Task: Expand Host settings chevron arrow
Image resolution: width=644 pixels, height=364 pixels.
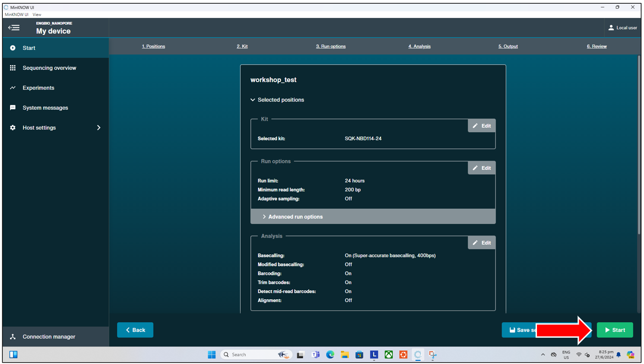Action: pos(99,128)
